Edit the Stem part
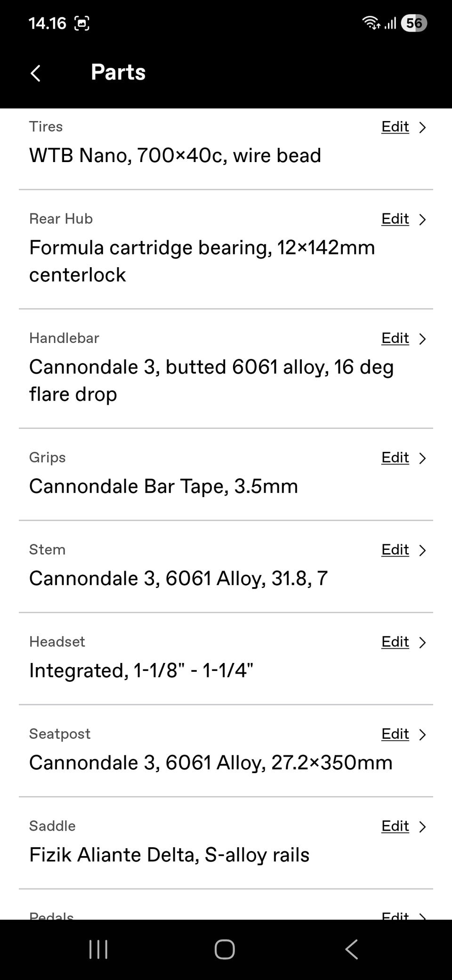This screenshot has height=980, width=452. (x=395, y=549)
